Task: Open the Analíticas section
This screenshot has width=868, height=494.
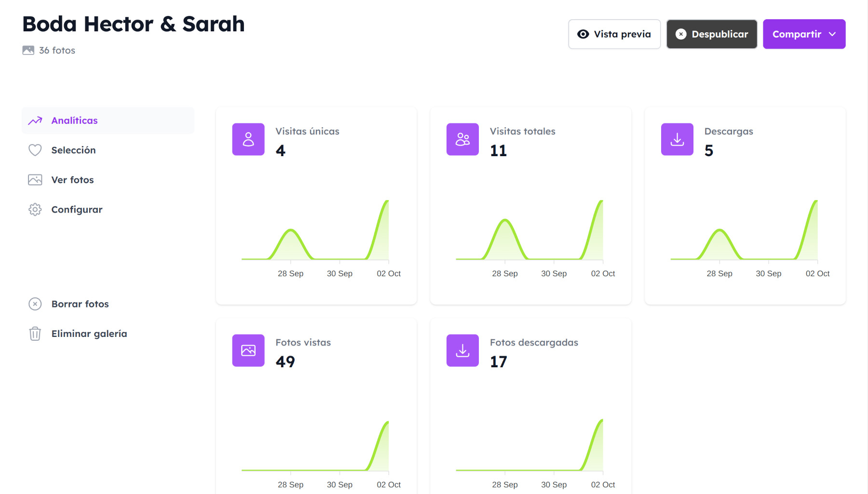Action: pos(108,120)
